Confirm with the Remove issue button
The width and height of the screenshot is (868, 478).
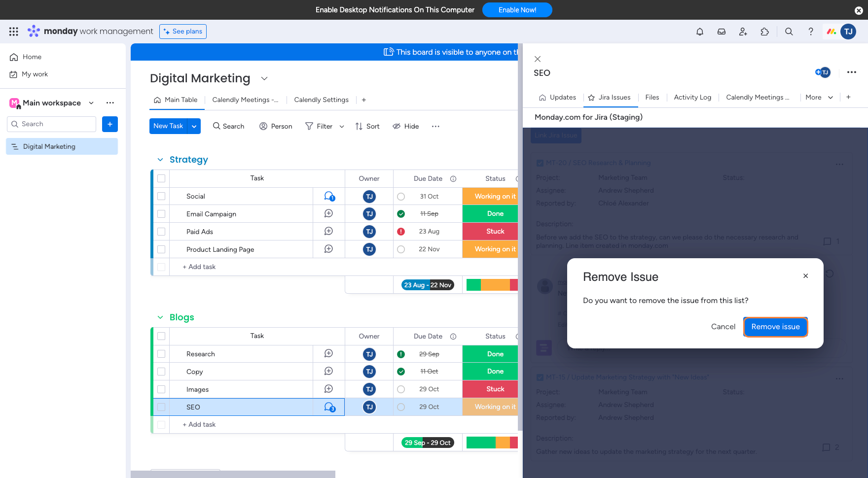click(x=775, y=327)
